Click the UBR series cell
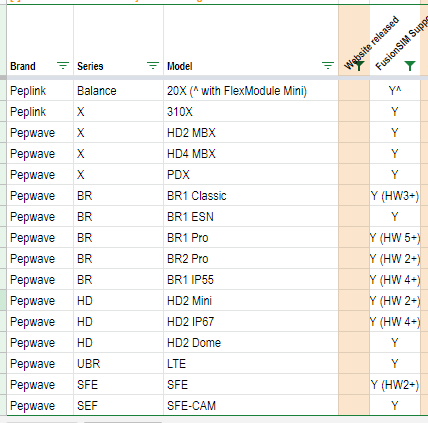 pos(119,364)
